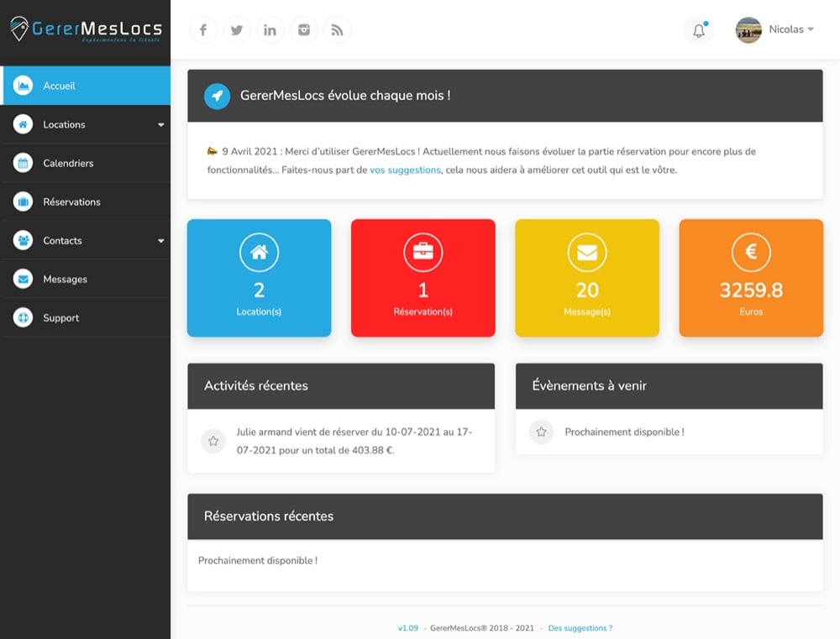Open notifications bell icon
The height and width of the screenshot is (639, 840).
coord(699,31)
